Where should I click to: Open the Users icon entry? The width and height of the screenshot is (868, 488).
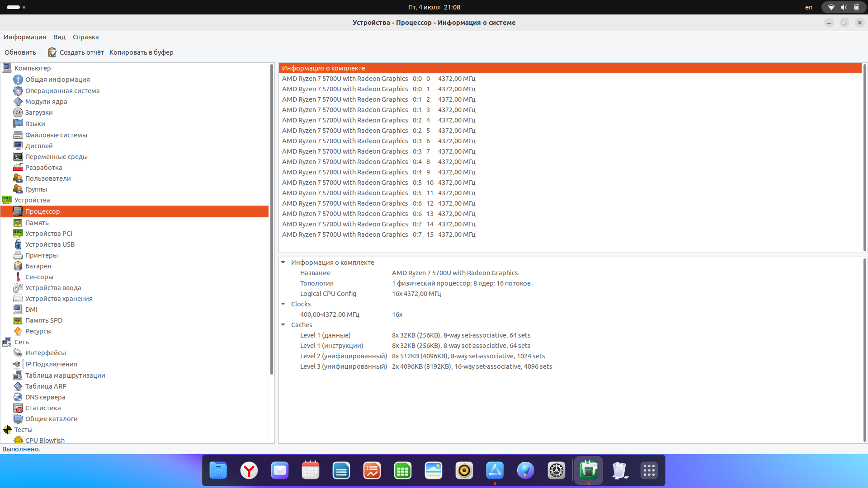18,178
